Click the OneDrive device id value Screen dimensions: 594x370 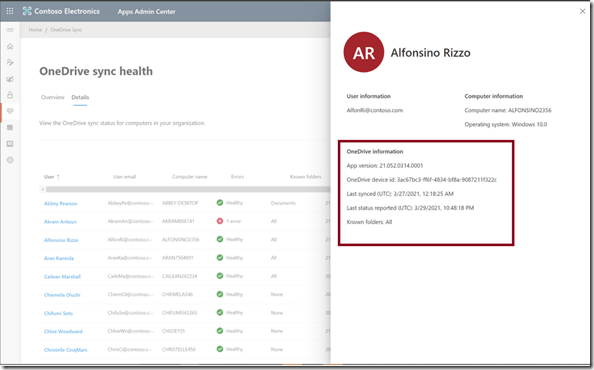point(447,180)
